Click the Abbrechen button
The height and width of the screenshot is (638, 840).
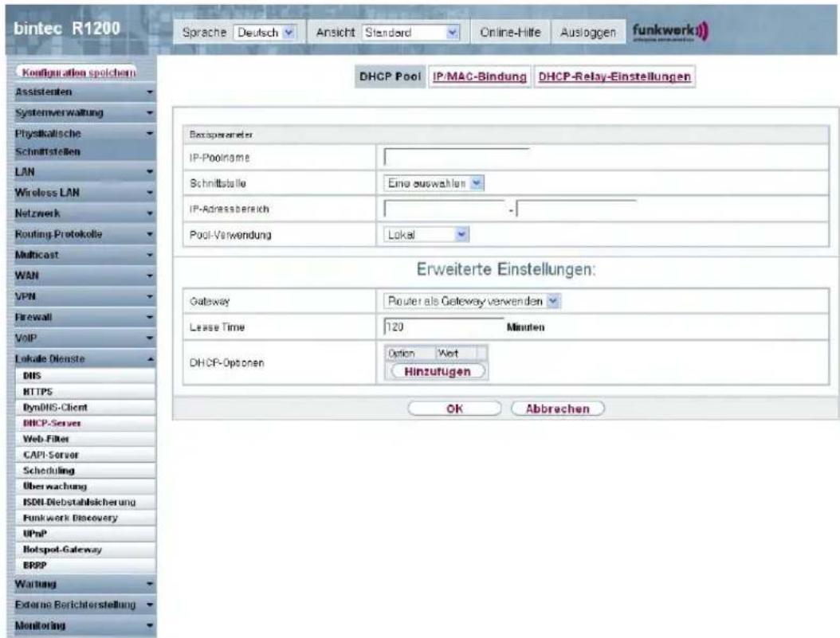[557, 409]
